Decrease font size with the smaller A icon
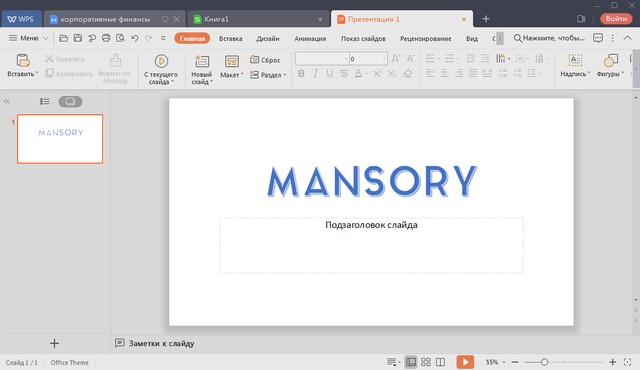This screenshot has width=640, height=370. point(410,59)
